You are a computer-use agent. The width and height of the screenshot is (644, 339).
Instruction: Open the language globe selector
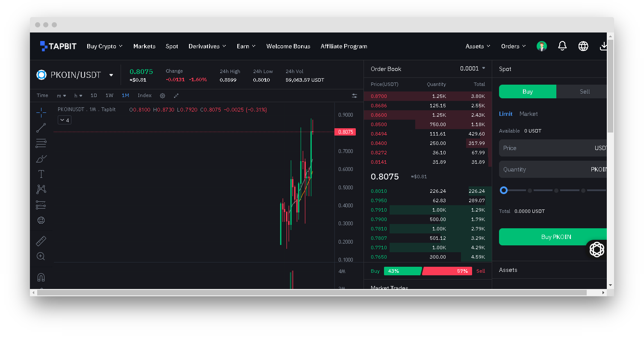tap(583, 46)
